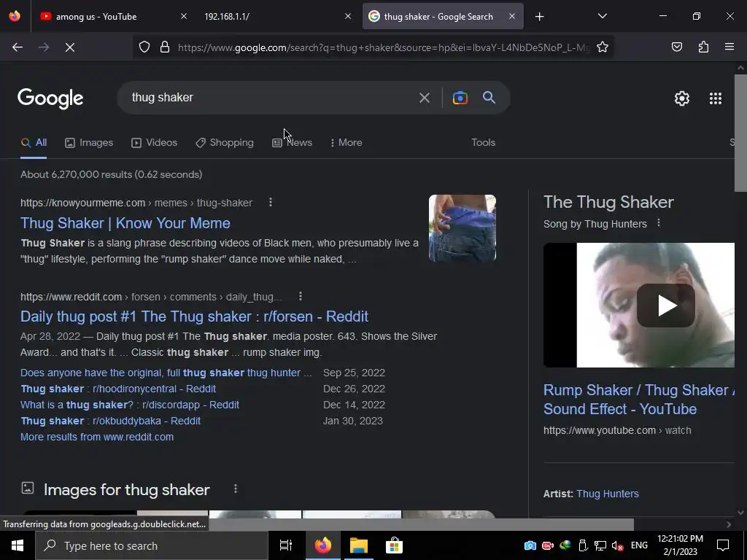The height and width of the screenshot is (560, 747).
Task: Open the Windows notification center
Action: tap(723, 545)
